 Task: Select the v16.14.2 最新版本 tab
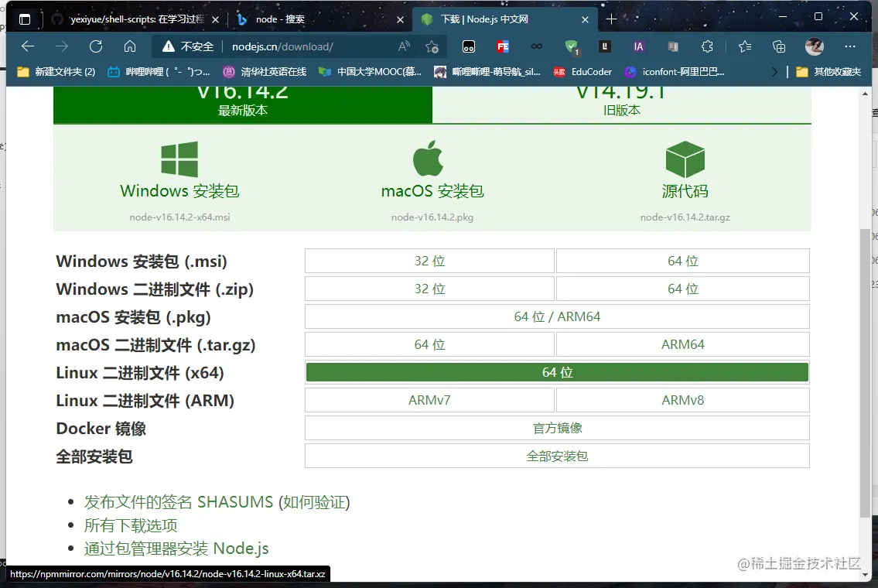pyautogui.click(x=242, y=104)
